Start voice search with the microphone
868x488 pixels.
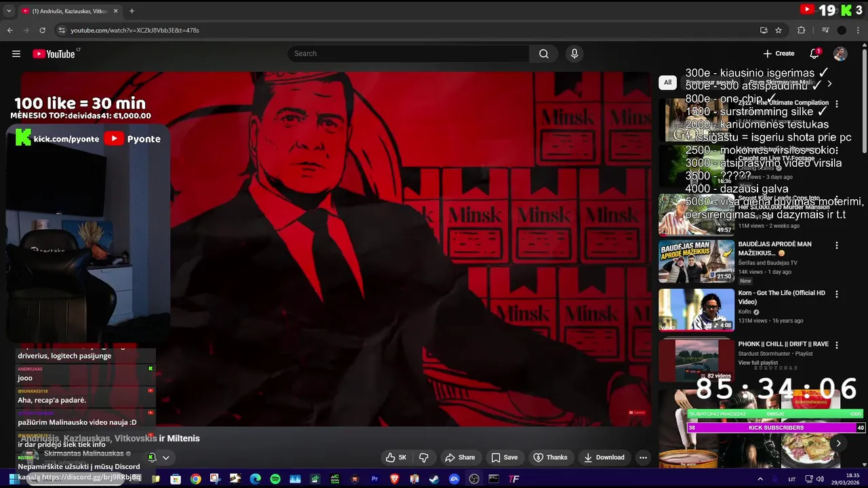click(x=574, y=54)
